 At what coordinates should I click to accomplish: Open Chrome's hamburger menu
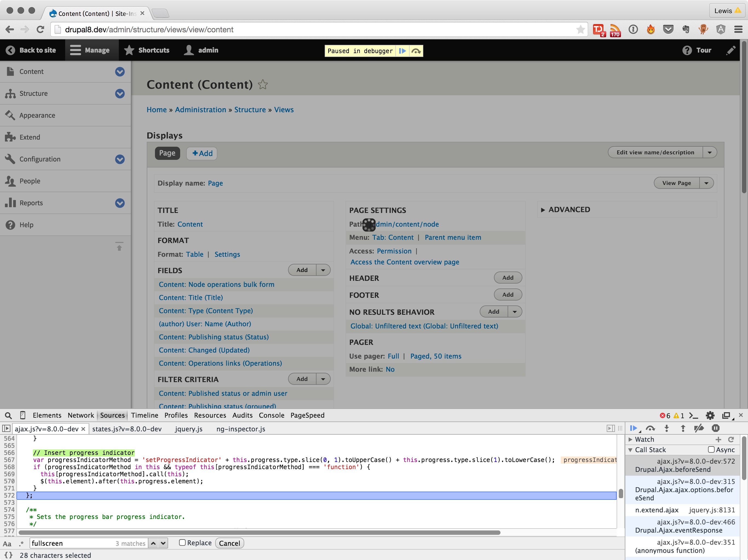click(738, 29)
